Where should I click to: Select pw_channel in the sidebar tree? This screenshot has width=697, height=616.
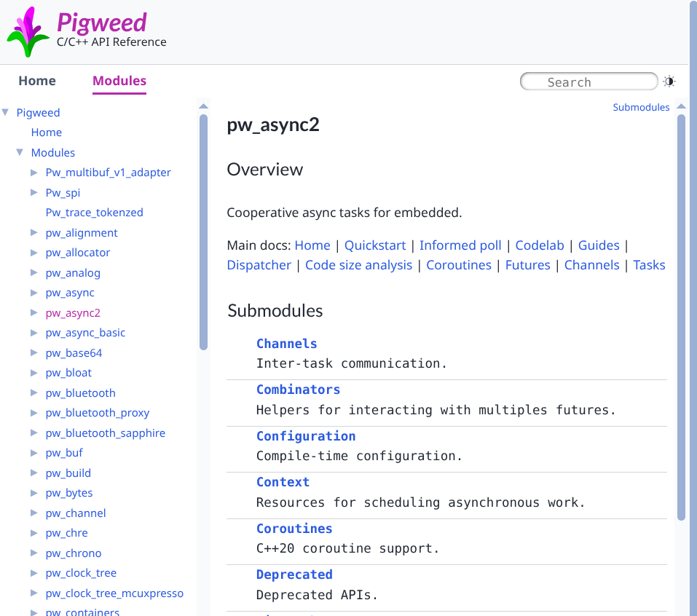pyautogui.click(x=76, y=513)
